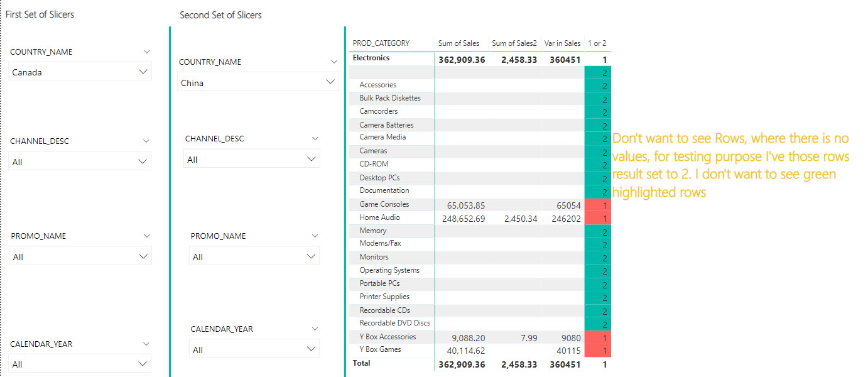Select the Recordable DVD Discs row label
Image resolution: width=868 pixels, height=377 pixels.
[x=395, y=323]
